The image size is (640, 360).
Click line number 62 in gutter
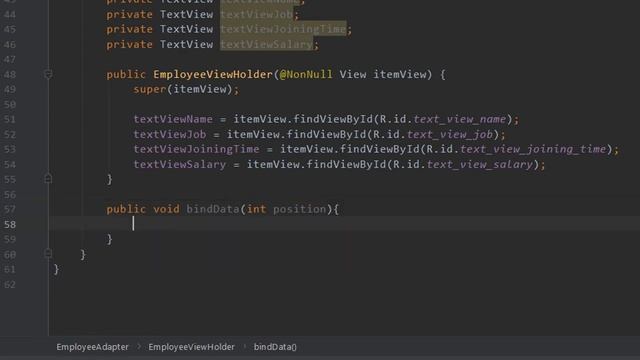[x=9, y=284]
